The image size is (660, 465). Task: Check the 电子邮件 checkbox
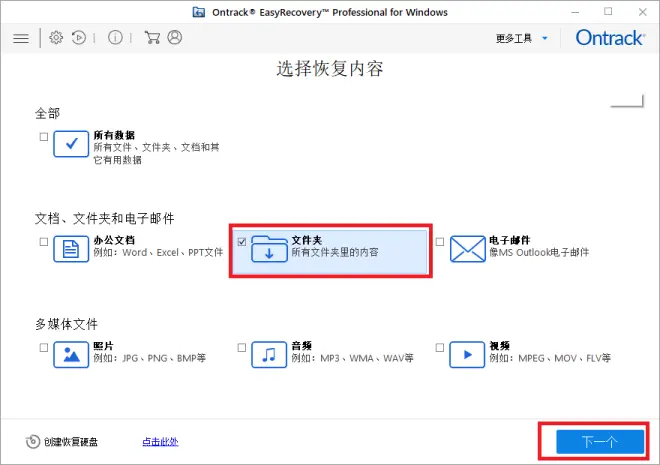(x=440, y=242)
